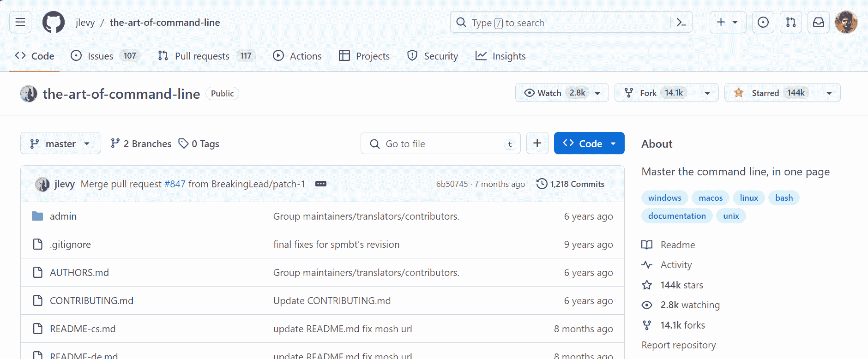View the 144k stars link
The height and width of the screenshot is (359, 868).
point(673,285)
